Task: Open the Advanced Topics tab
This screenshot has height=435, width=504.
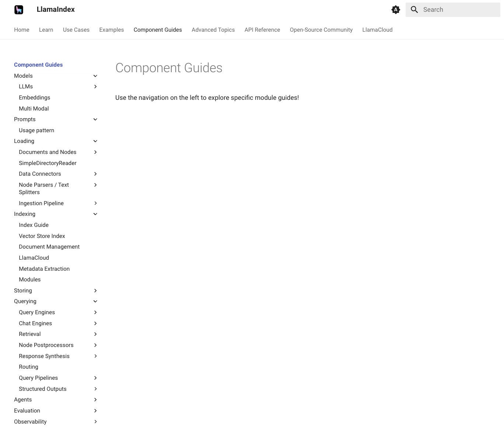Action: [213, 30]
